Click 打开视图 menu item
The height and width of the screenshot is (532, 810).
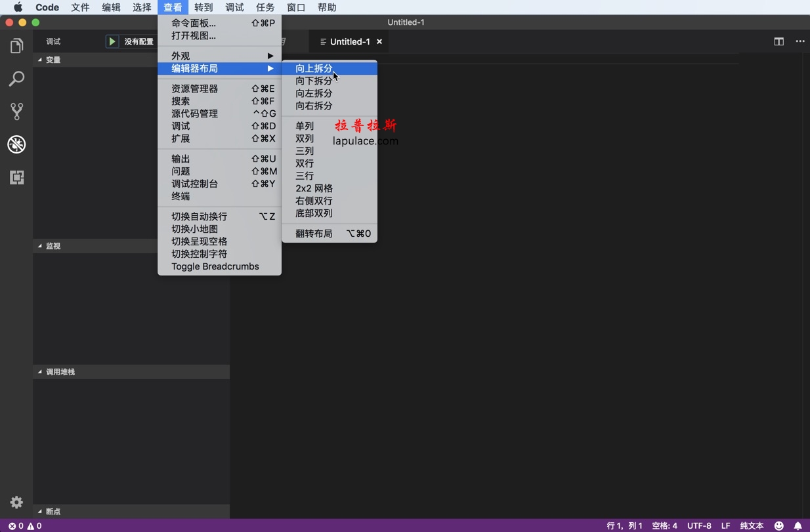tap(219, 35)
